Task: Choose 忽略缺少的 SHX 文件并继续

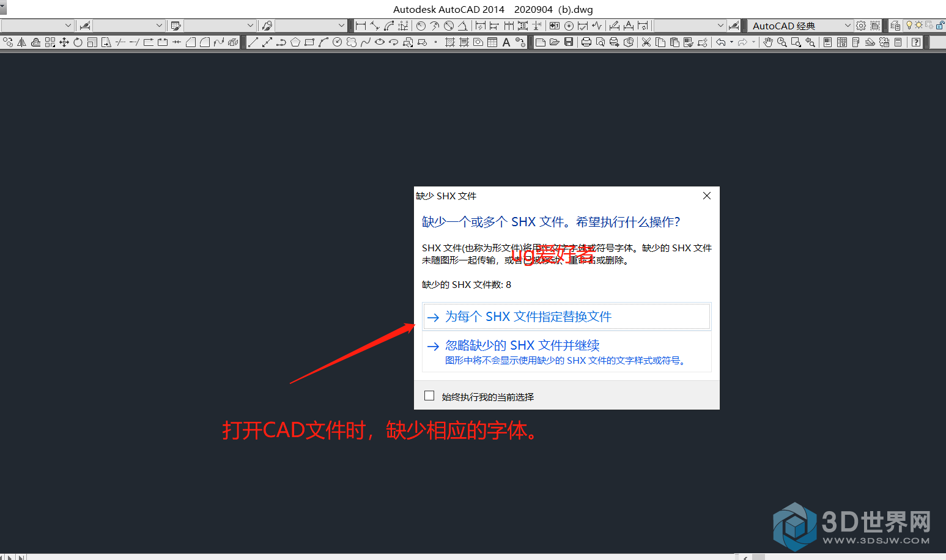Action: point(567,352)
